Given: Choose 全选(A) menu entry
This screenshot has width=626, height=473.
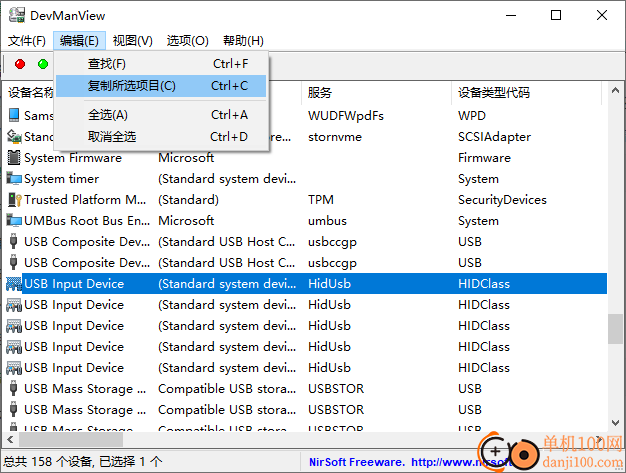Looking at the screenshot, I should tap(161, 115).
